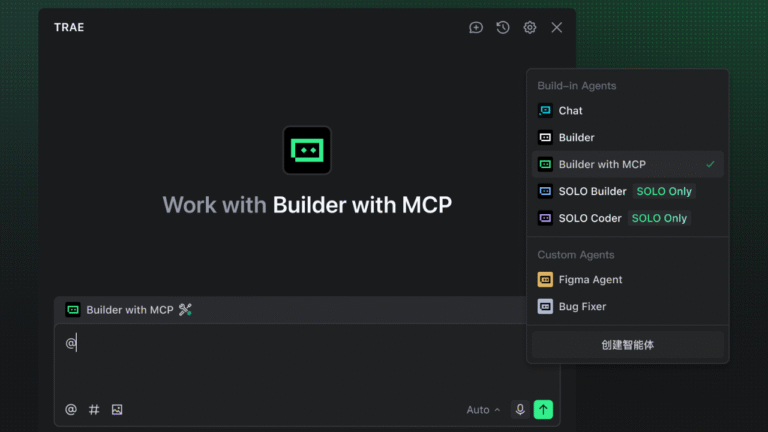Select Builder with MCP agent in list
The image size is (768, 432).
tap(627, 165)
